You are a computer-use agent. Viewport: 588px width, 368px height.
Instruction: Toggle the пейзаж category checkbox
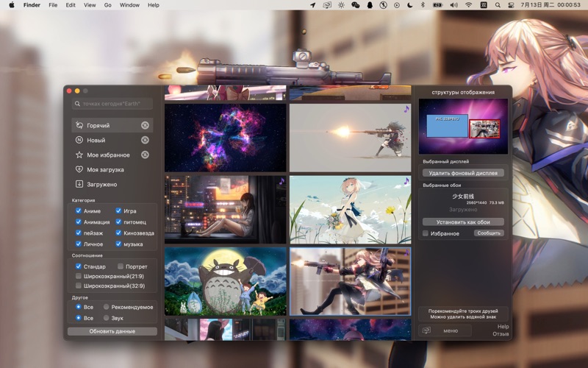click(79, 233)
